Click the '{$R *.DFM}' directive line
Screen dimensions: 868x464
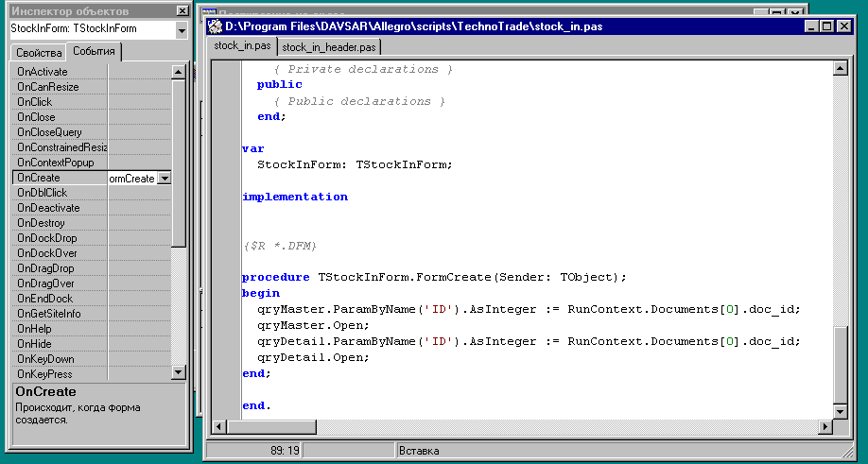click(279, 246)
